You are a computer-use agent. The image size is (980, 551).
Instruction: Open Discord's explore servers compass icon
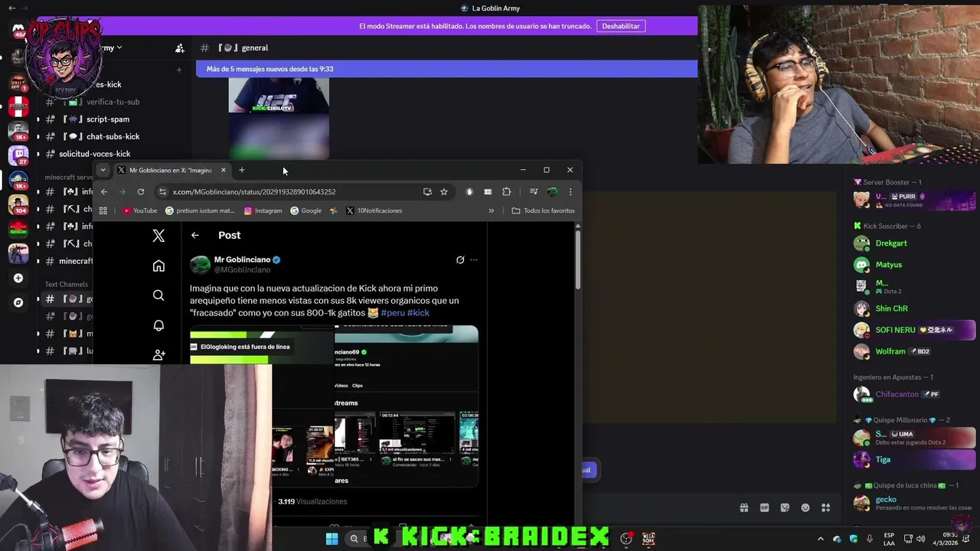18,302
